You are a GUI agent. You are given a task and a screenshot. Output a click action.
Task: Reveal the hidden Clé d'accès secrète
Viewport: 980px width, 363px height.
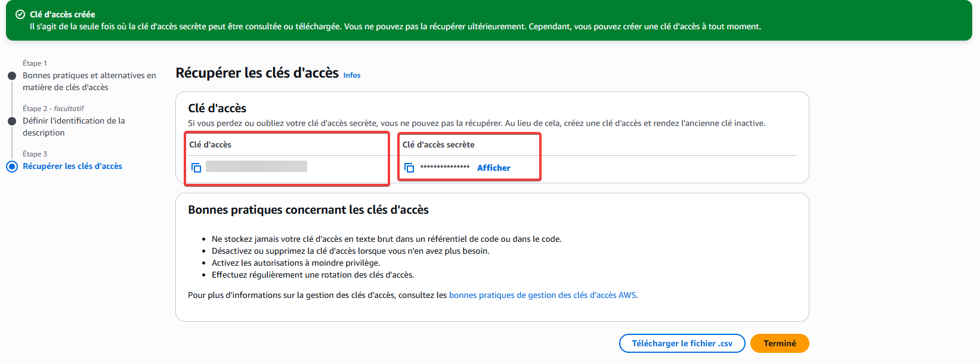(x=493, y=168)
